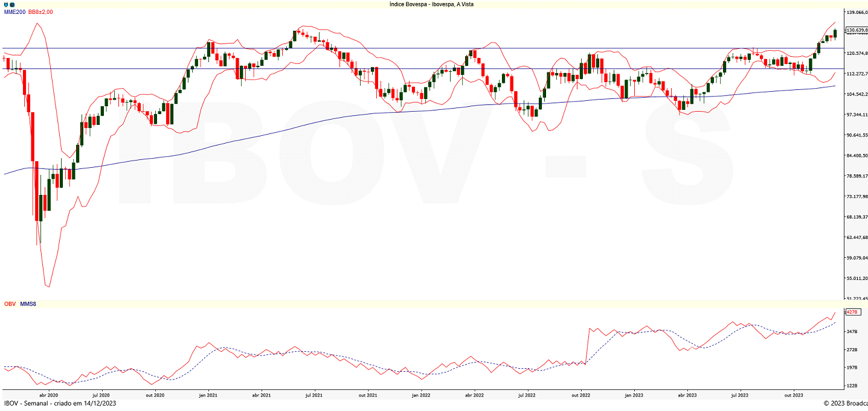
Task: Click the out 2020 date label
Action: point(155,395)
